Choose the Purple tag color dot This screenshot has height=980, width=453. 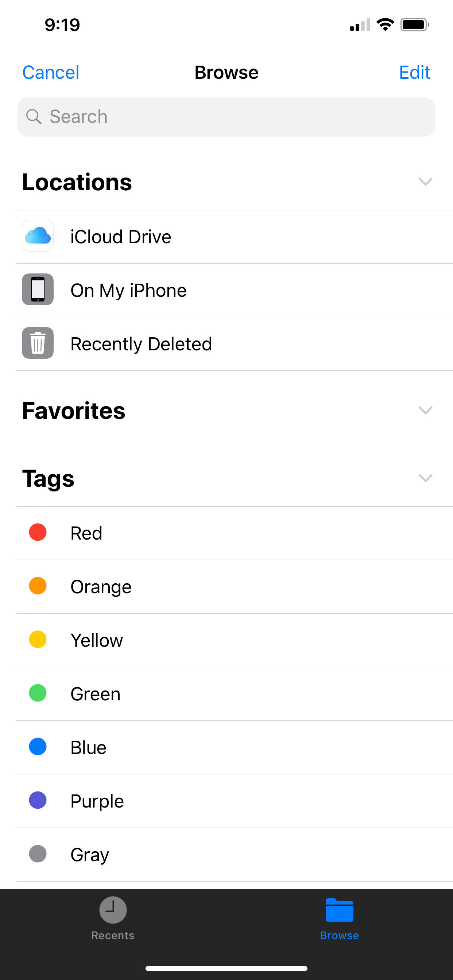click(x=38, y=800)
